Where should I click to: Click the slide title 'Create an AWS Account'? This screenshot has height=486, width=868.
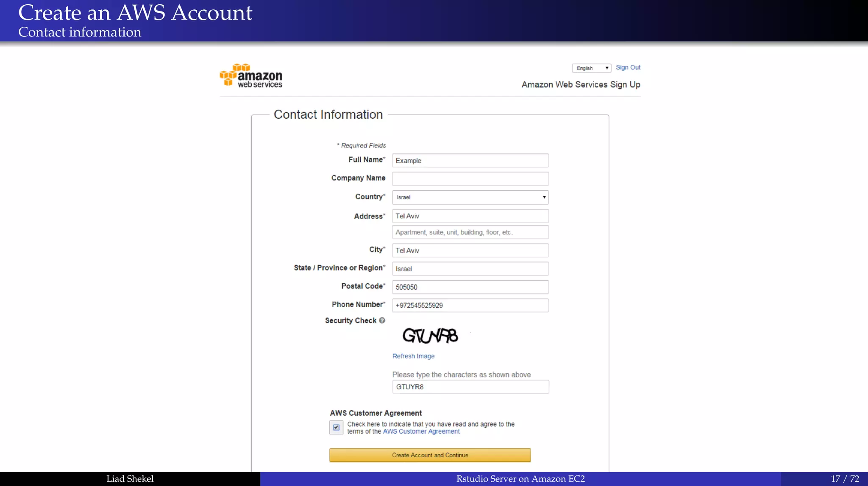pyautogui.click(x=135, y=13)
